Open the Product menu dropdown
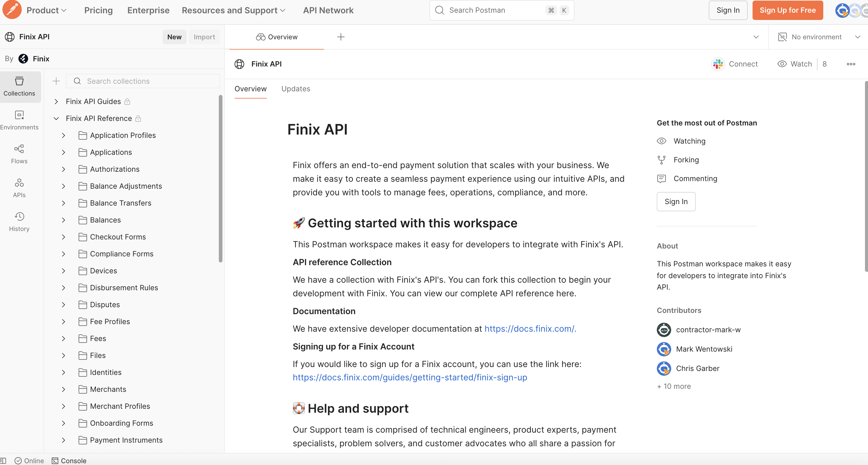 [x=47, y=10]
